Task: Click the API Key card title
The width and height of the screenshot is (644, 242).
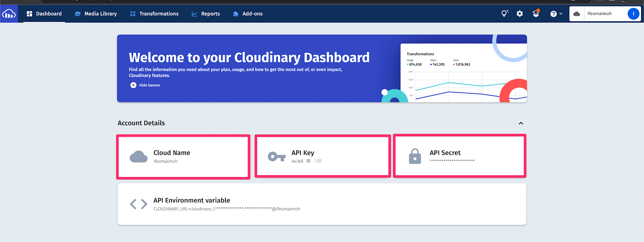Action: pos(303,153)
